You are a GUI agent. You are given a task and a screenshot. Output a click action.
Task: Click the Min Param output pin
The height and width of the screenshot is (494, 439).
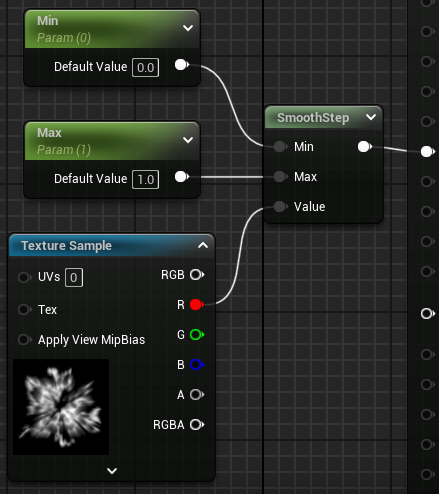[x=182, y=65]
